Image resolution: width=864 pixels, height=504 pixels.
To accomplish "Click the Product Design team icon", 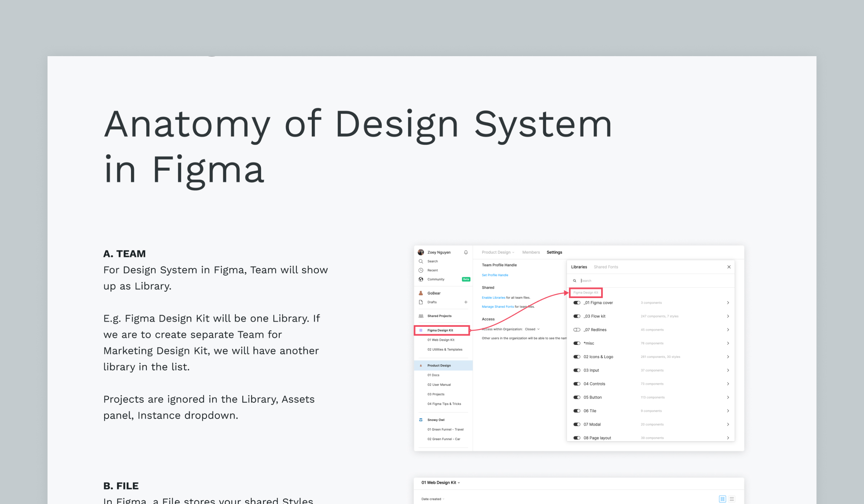I will [421, 365].
